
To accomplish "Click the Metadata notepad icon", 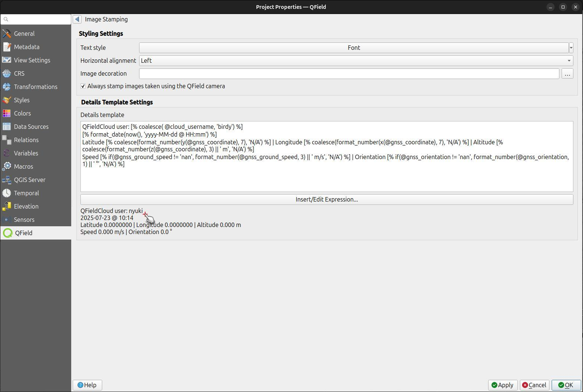I will coord(7,47).
